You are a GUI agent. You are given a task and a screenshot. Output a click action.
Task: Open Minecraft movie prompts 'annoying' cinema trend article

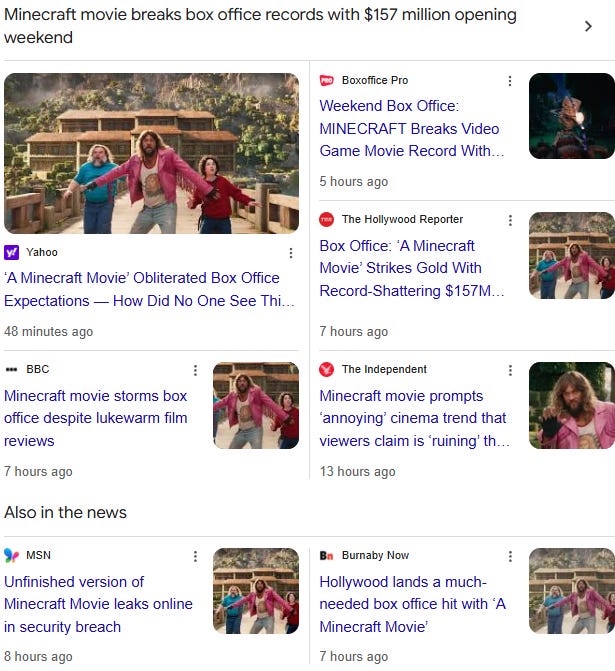414,418
